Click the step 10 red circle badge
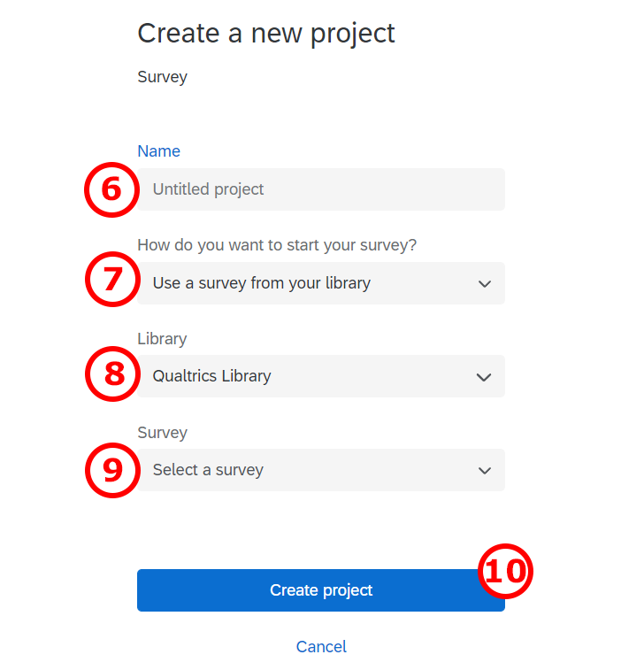The width and height of the screenshot is (644, 670). [x=504, y=571]
